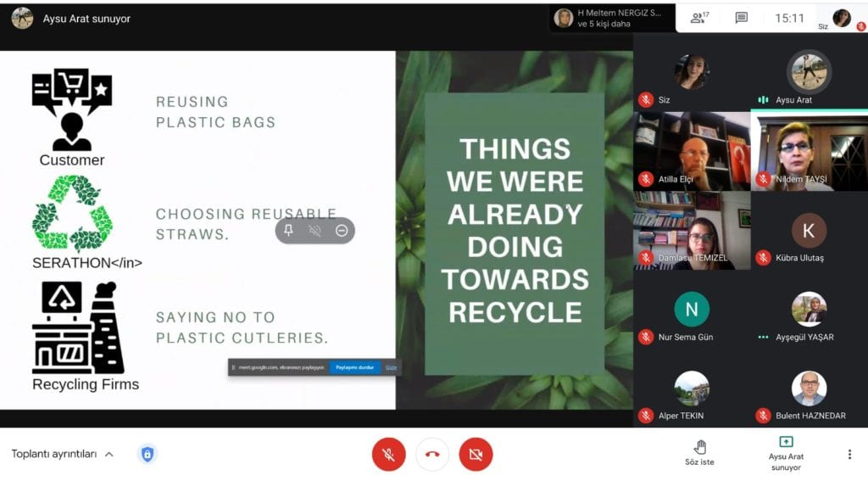Expand H Meltem NERGIZ speakers list

612,19
